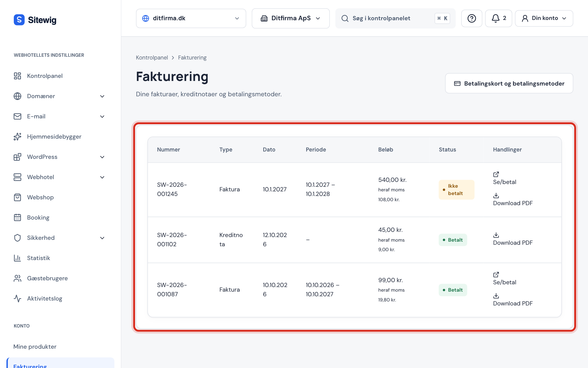Click external link icon for invoice SW-2026-001245
Image resolution: width=588 pixels, height=368 pixels.
point(496,174)
